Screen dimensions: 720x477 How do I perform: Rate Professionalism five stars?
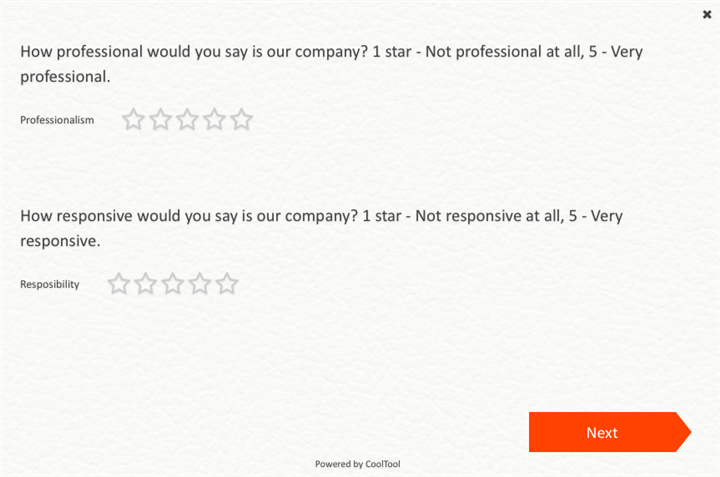(x=241, y=120)
